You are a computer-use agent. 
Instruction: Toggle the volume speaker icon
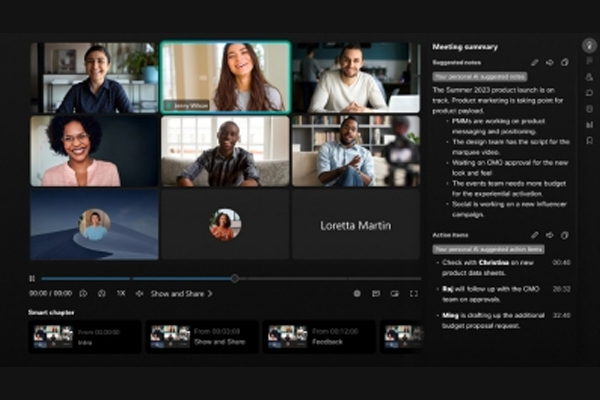click(139, 294)
